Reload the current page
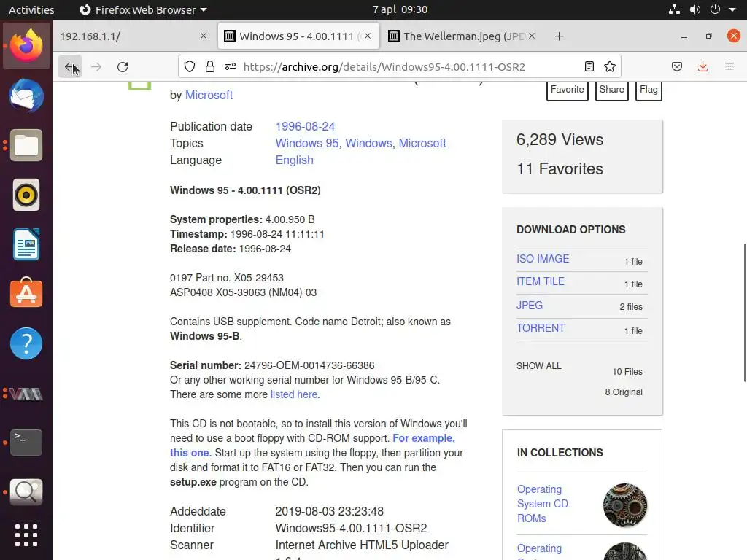747x560 pixels. pos(123,67)
